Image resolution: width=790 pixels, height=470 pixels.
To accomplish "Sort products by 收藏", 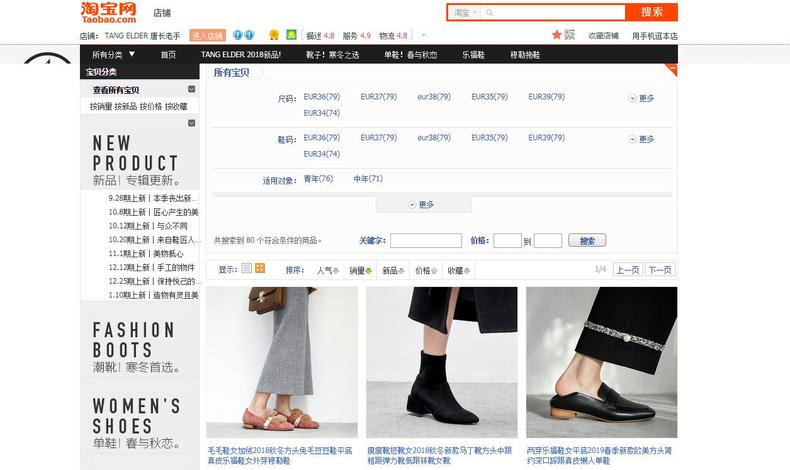I will click(x=458, y=271).
